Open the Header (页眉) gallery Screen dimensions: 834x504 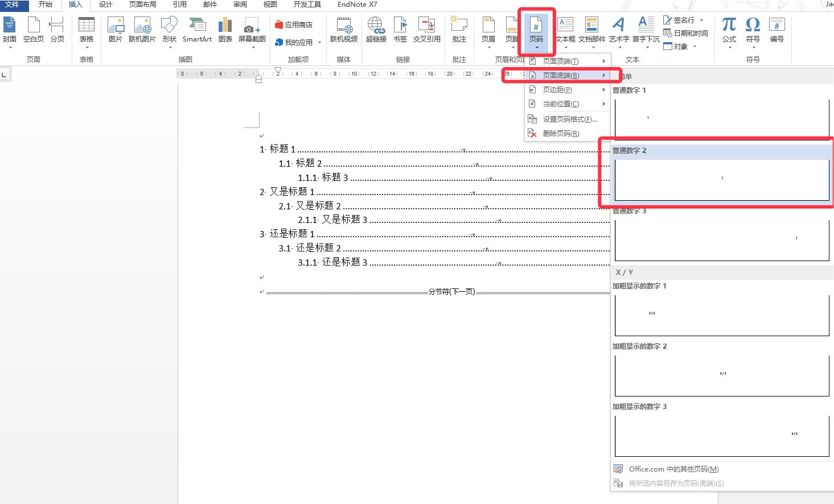(x=488, y=31)
